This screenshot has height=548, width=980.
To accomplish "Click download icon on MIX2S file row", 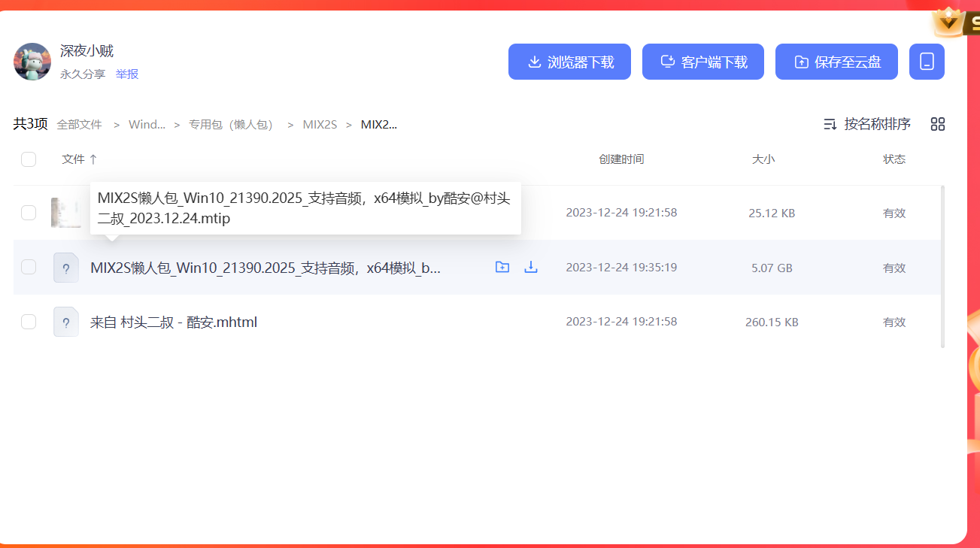I will tap(530, 267).
